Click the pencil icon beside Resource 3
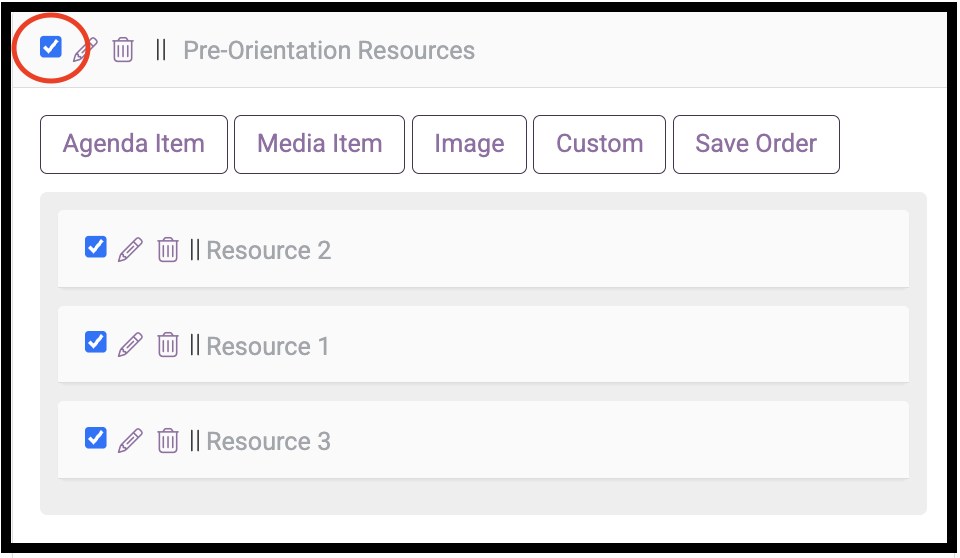 pos(130,440)
